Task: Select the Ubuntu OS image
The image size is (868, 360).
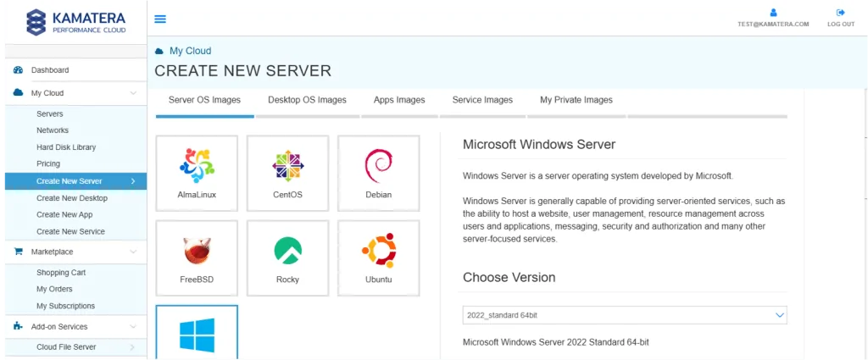Action: pos(379,258)
